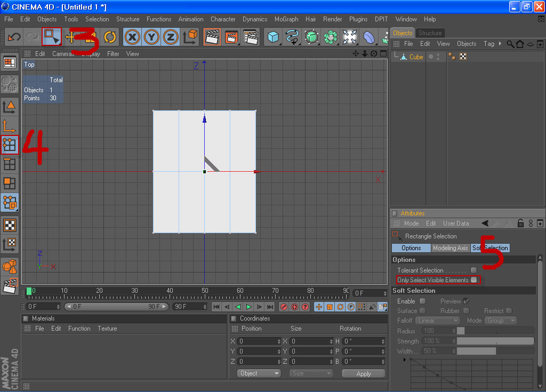Click the coordinate system cube icon
The image size is (546, 392).
[190, 37]
